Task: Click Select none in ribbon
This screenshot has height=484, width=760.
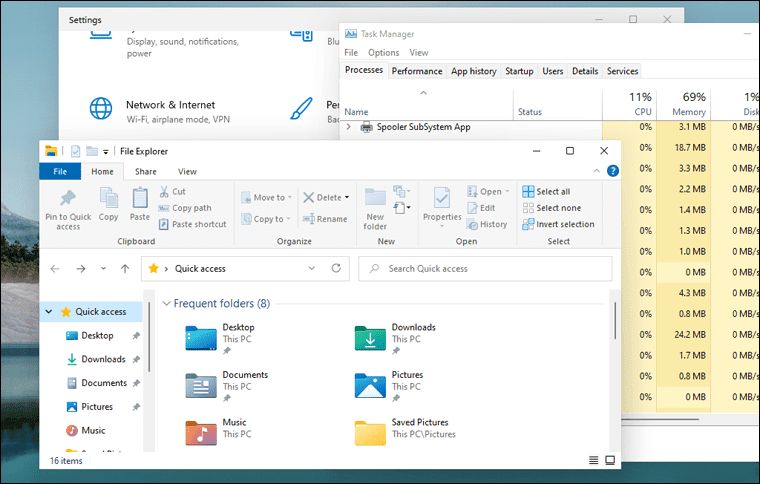Action: [x=552, y=208]
